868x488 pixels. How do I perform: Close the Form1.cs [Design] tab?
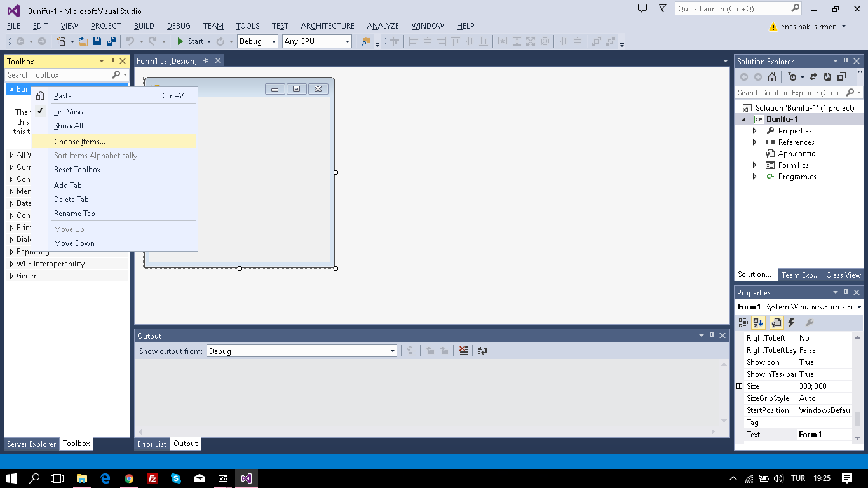coord(217,60)
